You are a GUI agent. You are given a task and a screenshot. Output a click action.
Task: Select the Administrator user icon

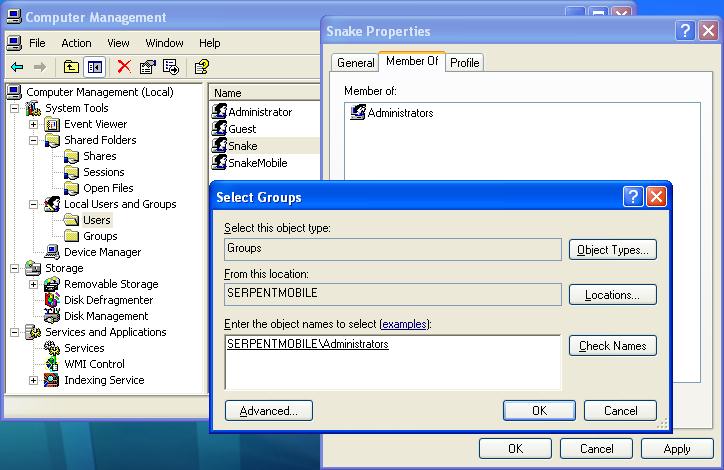point(220,112)
